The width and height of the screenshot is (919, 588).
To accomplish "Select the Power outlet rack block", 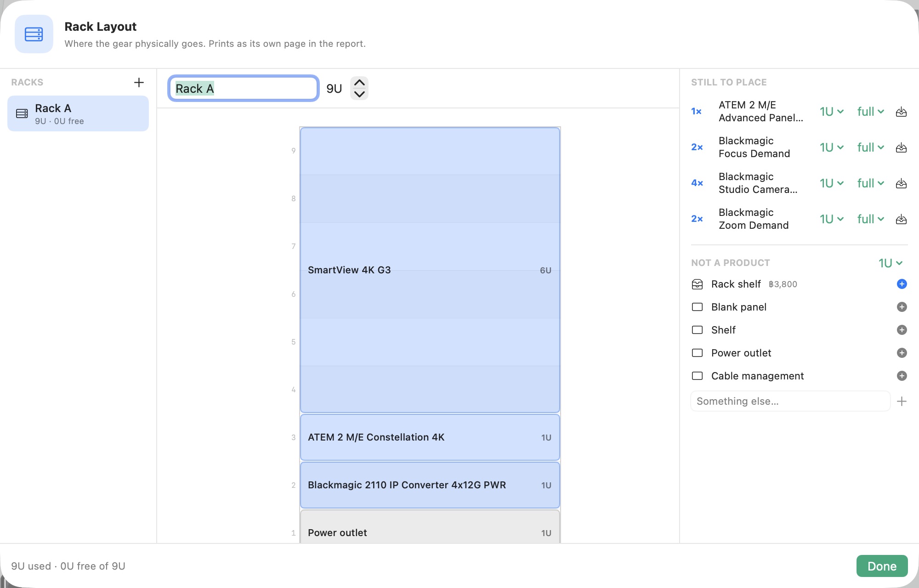I will pos(430,527).
